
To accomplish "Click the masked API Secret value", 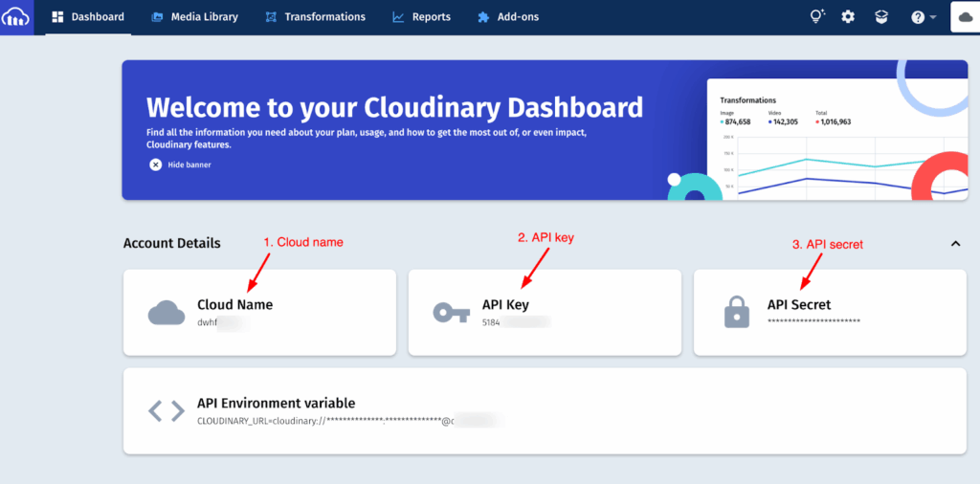I will (813, 321).
